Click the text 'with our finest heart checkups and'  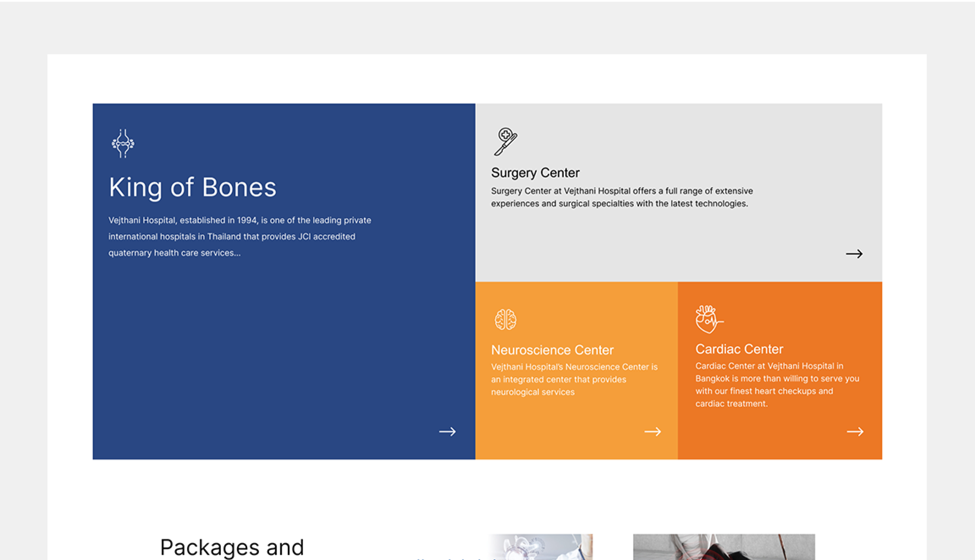click(764, 391)
